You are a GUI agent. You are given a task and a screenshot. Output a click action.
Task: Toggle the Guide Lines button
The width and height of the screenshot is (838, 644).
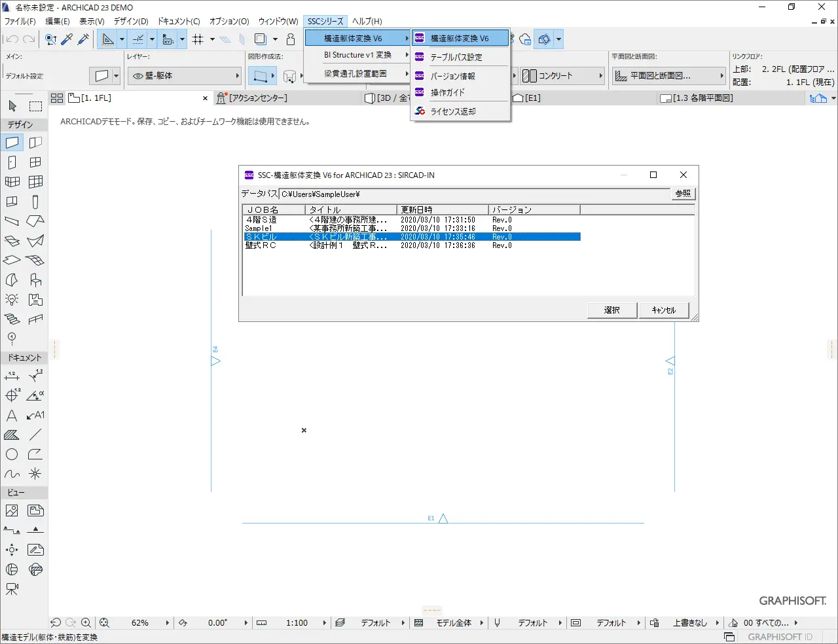[108, 39]
